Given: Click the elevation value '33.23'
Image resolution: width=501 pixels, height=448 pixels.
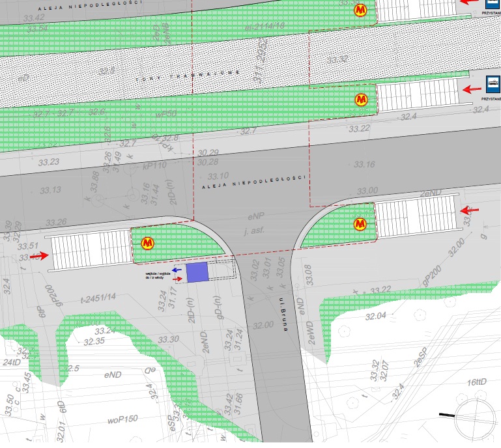Looking at the screenshot, I should [x=49, y=162].
